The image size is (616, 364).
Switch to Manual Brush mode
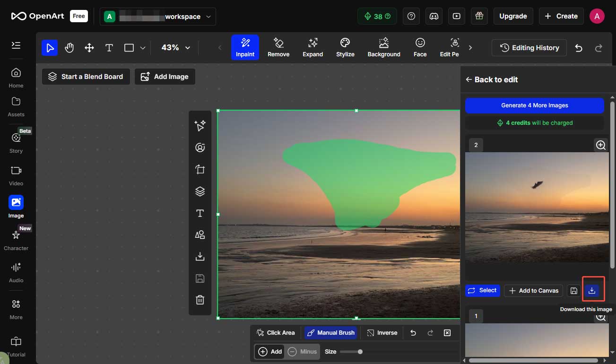pos(330,332)
